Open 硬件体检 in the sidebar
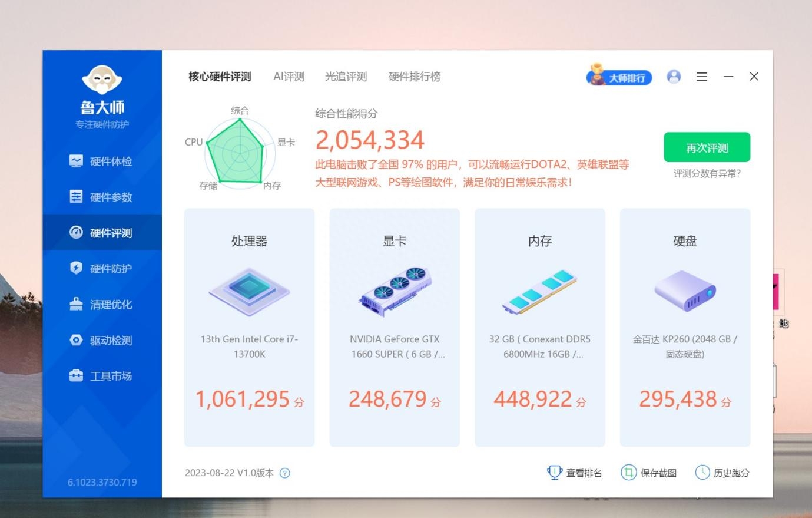Image resolution: width=812 pixels, height=518 pixels. pyautogui.click(x=102, y=161)
